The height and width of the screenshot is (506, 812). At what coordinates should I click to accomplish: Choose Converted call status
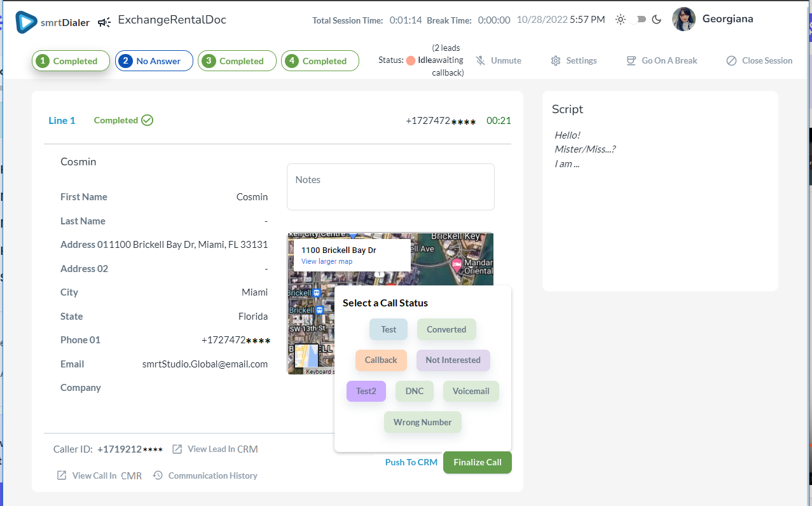[x=446, y=329]
